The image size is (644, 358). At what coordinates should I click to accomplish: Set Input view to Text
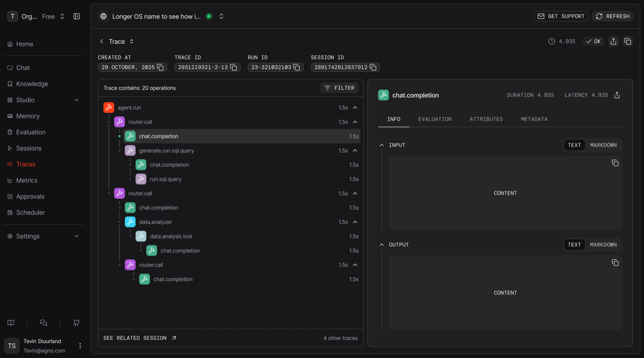coord(575,145)
